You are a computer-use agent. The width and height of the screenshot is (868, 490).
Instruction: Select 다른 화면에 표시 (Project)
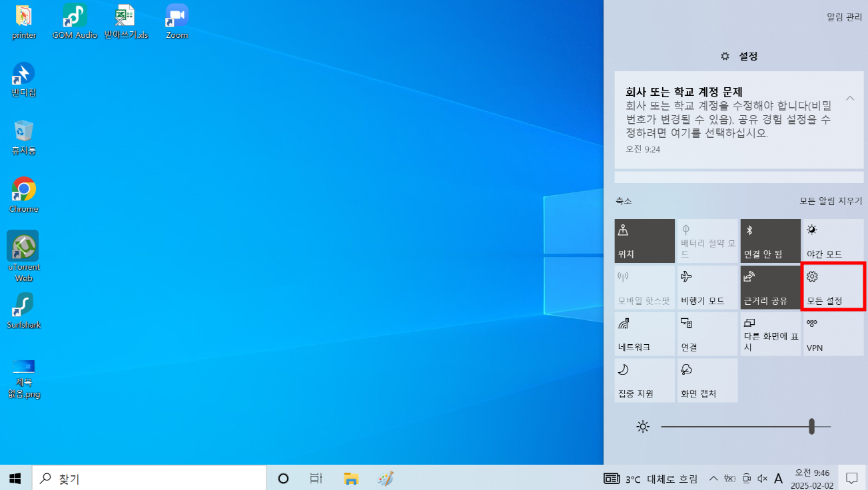point(769,334)
